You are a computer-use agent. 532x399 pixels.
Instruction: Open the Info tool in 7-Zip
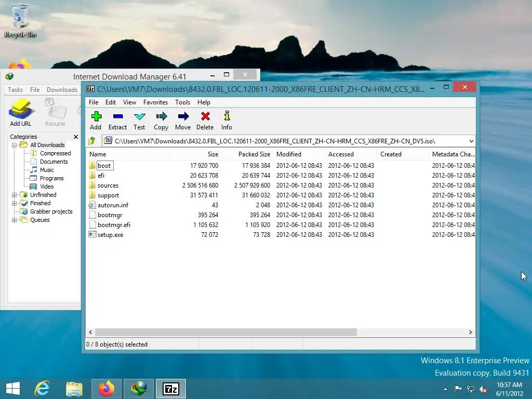point(227,121)
